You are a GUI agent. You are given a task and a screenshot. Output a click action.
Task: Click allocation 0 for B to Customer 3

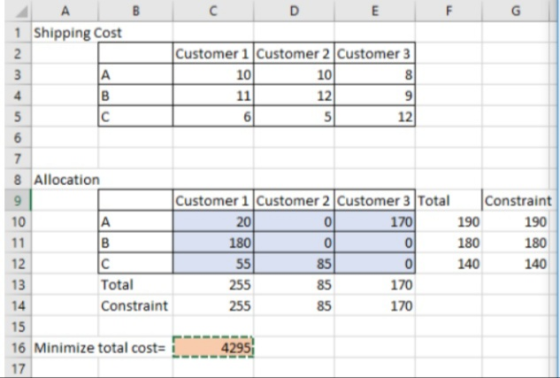click(x=375, y=243)
